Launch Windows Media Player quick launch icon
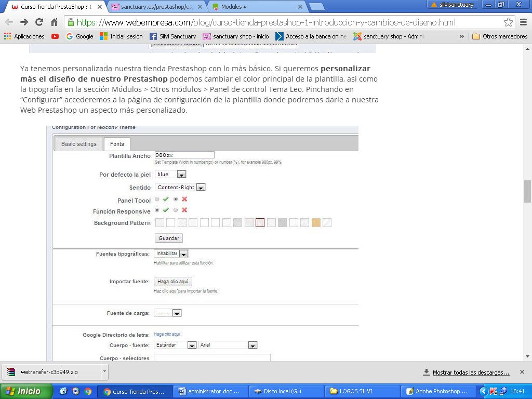This screenshot has height=399, width=532. click(x=76, y=391)
